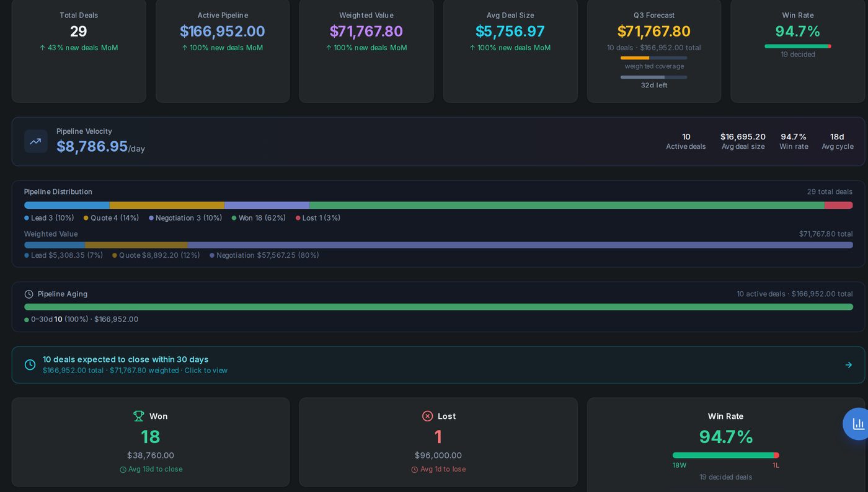Select legend item Negotiation 3 (10%)
This screenshot has width=868, height=492.
[x=185, y=217]
